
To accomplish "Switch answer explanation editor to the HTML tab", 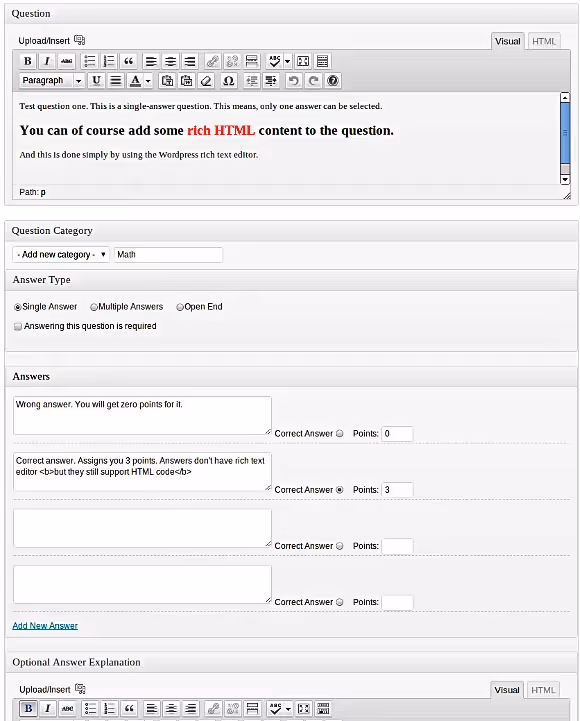I will click(x=543, y=690).
